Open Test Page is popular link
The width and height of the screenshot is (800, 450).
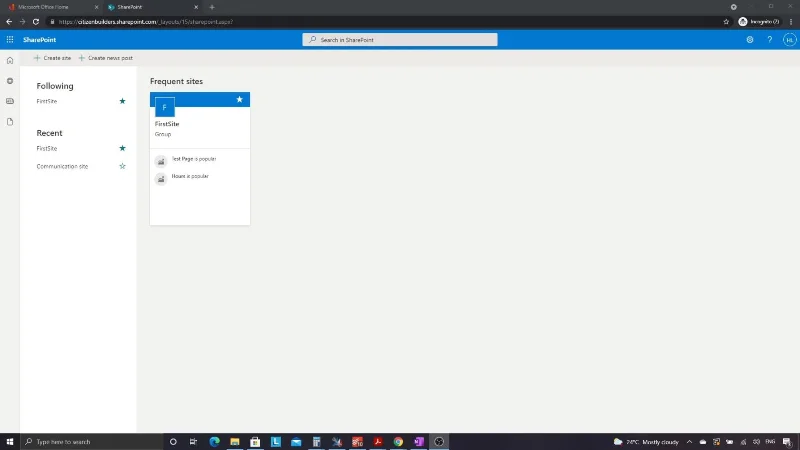click(x=194, y=159)
